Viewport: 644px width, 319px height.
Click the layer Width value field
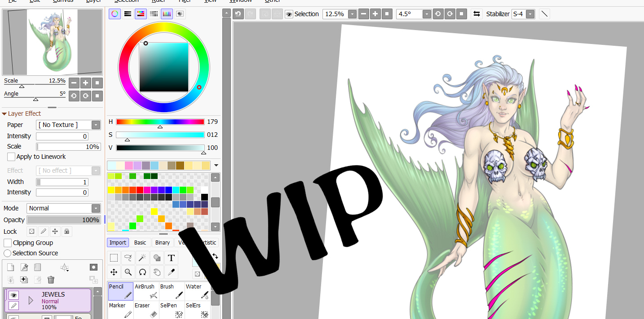click(x=62, y=182)
